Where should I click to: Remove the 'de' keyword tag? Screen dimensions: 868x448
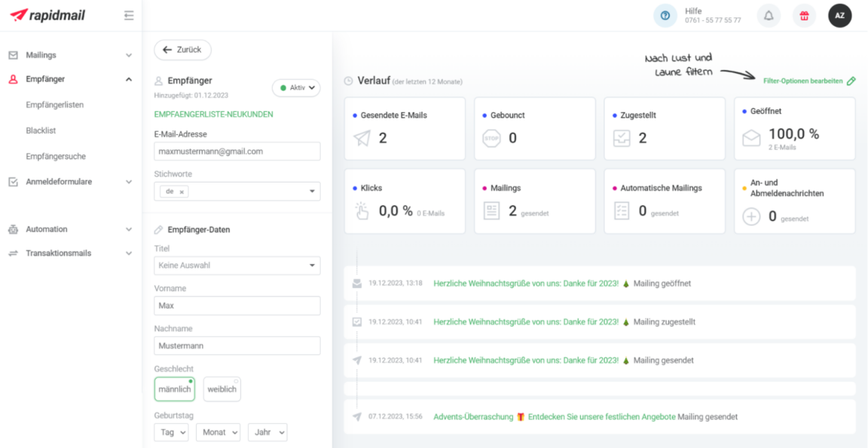[x=182, y=192]
